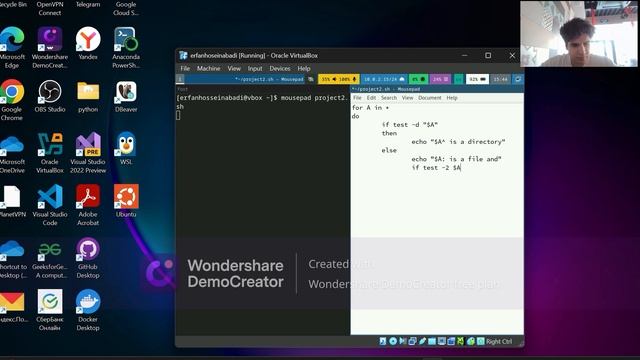Click the hard disk indicator in VirtualBox status bar
Image resolution: width=640 pixels, height=360 pixels.
382,341
